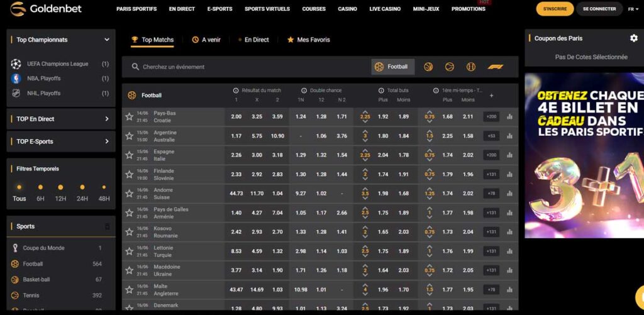Open the Paris Sportifs menu
Viewport: 644px width, 315px height.
136,9
